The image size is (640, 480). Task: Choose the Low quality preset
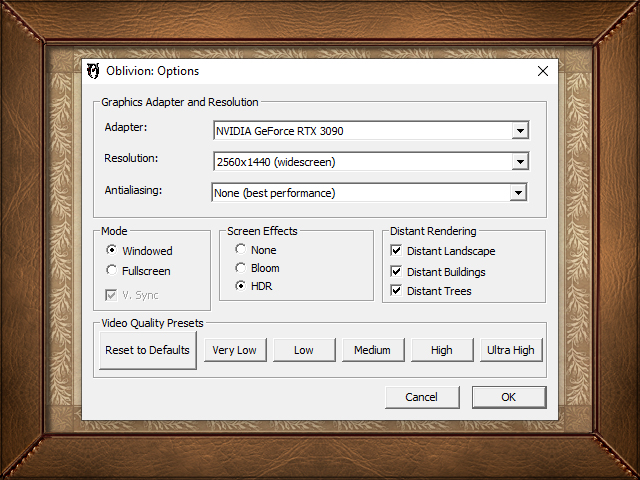(303, 350)
